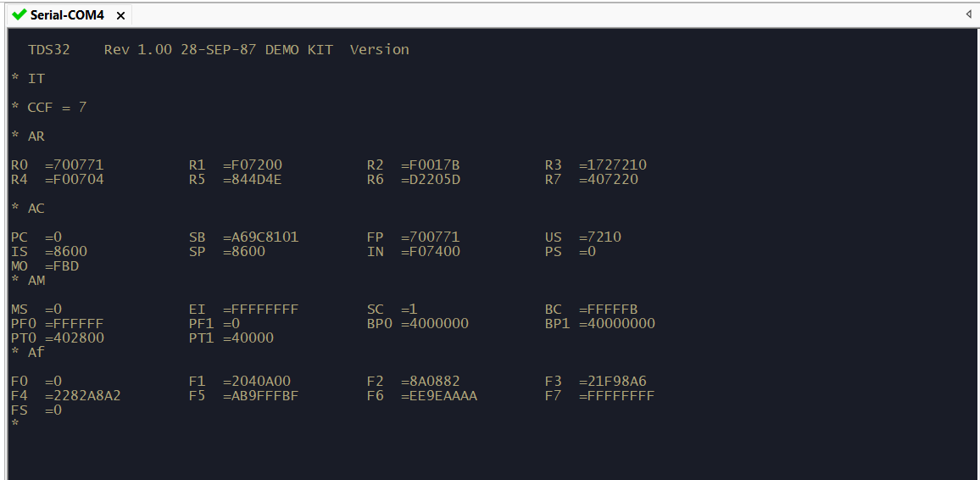
Task: Click the TDS32 banner text line
Action: pyautogui.click(x=218, y=49)
